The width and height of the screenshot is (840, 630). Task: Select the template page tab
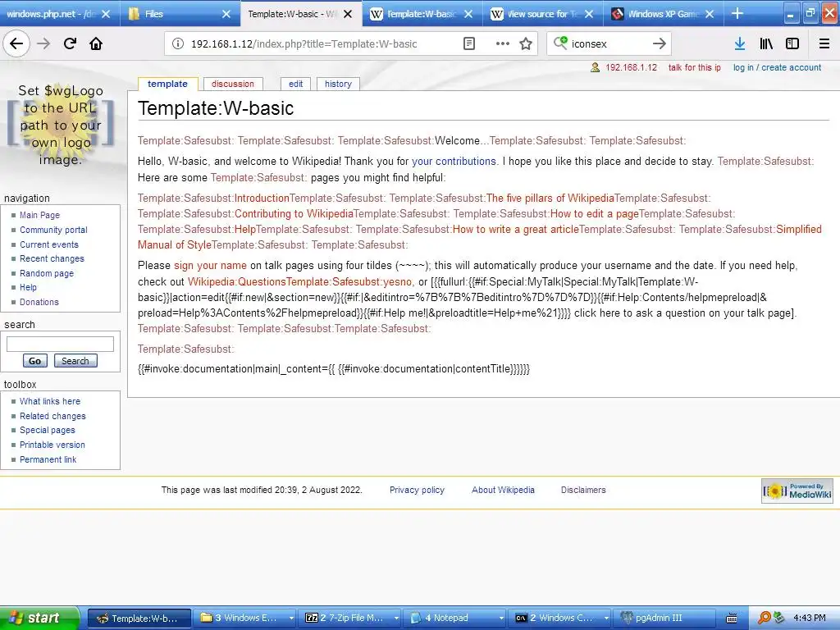click(x=167, y=84)
